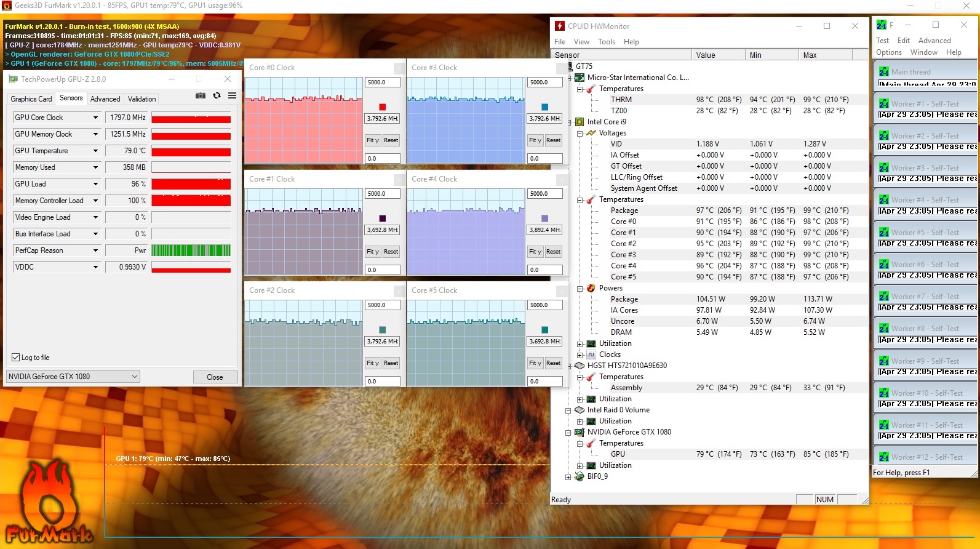980x549 pixels.
Task: Open the NVIDIA GeForce GTX 1080 device selector
Action: tap(73, 377)
